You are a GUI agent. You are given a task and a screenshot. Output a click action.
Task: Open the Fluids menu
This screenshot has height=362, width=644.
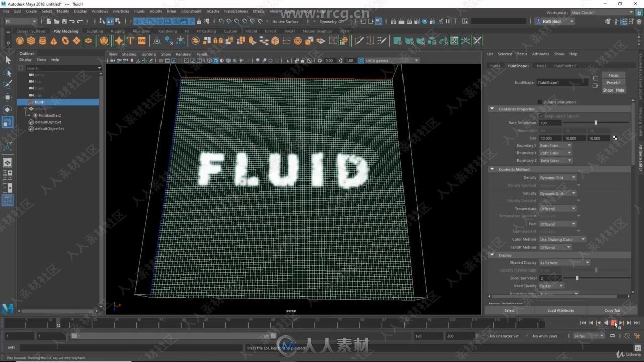click(x=139, y=11)
